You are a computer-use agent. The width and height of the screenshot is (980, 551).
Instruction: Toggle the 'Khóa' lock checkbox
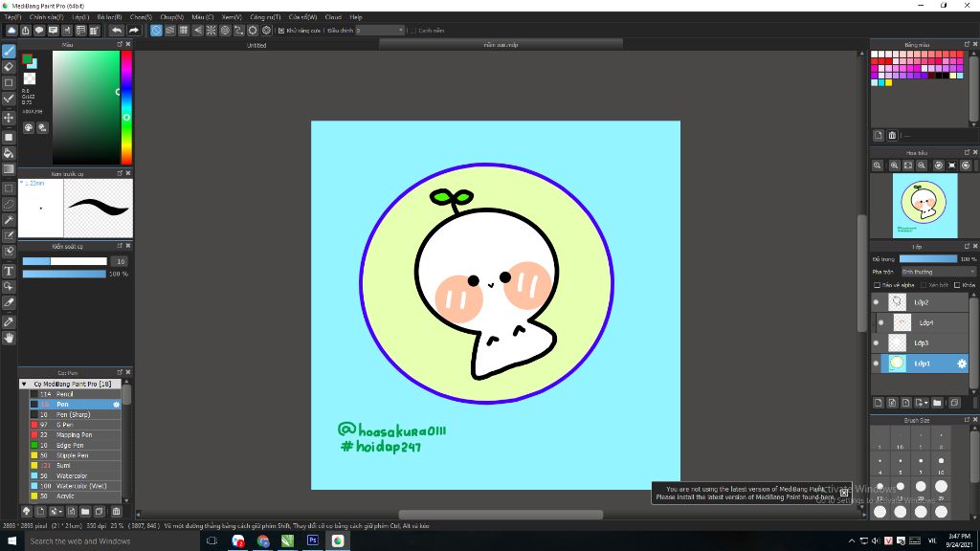[x=957, y=285]
